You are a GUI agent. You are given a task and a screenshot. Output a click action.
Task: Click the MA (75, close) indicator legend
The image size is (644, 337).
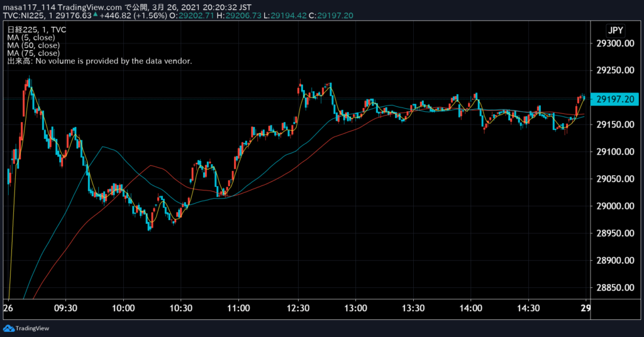pyautogui.click(x=33, y=53)
